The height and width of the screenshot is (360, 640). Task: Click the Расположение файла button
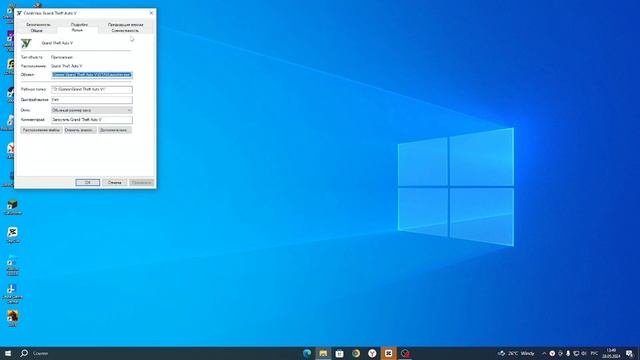pos(41,130)
